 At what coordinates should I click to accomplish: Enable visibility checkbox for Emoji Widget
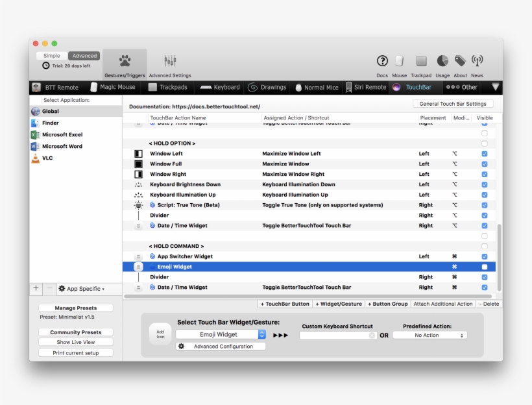tap(484, 267)
